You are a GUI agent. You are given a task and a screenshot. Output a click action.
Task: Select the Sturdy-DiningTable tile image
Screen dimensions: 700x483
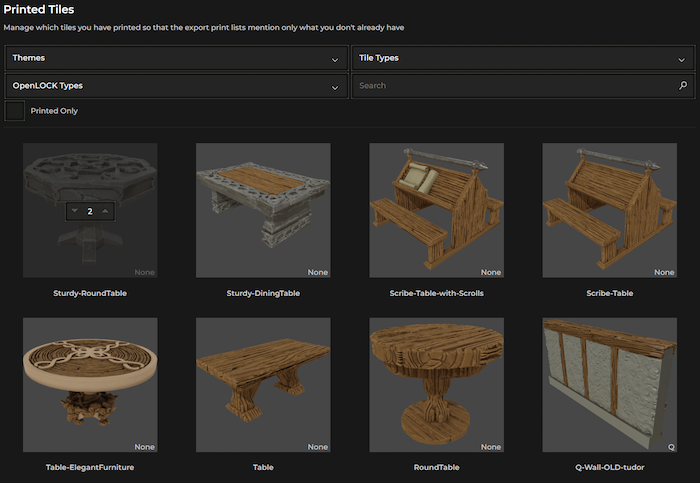tap(263, 210)
